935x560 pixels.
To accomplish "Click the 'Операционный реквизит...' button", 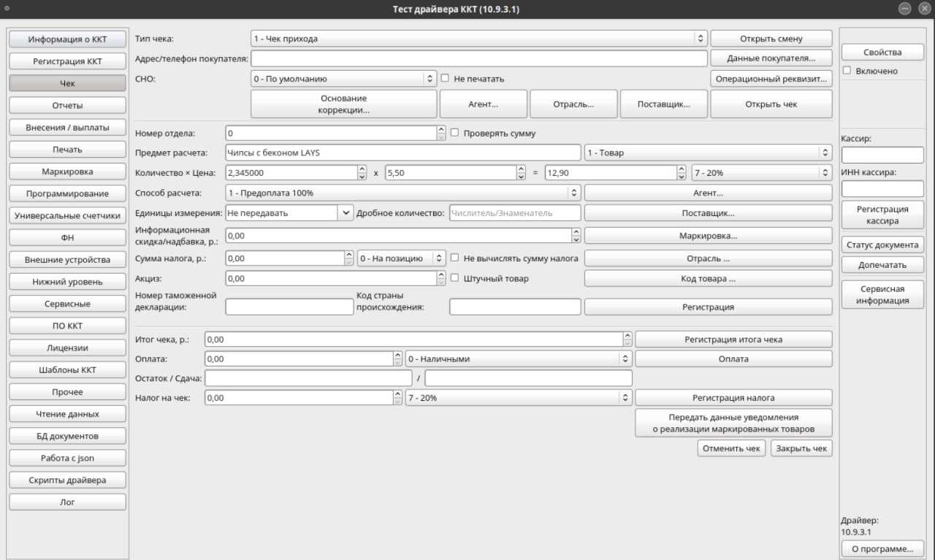I will coord(771,78).
